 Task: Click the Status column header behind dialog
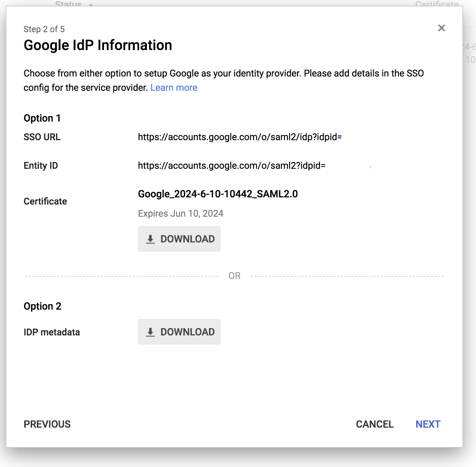pyautogui.click(x=68, y=4)
